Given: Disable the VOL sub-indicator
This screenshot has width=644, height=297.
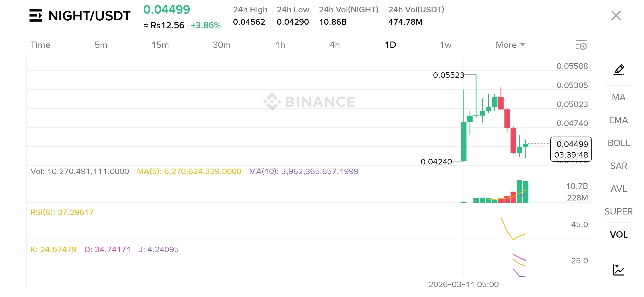Looking at the screenshot, I should (619, 235).
